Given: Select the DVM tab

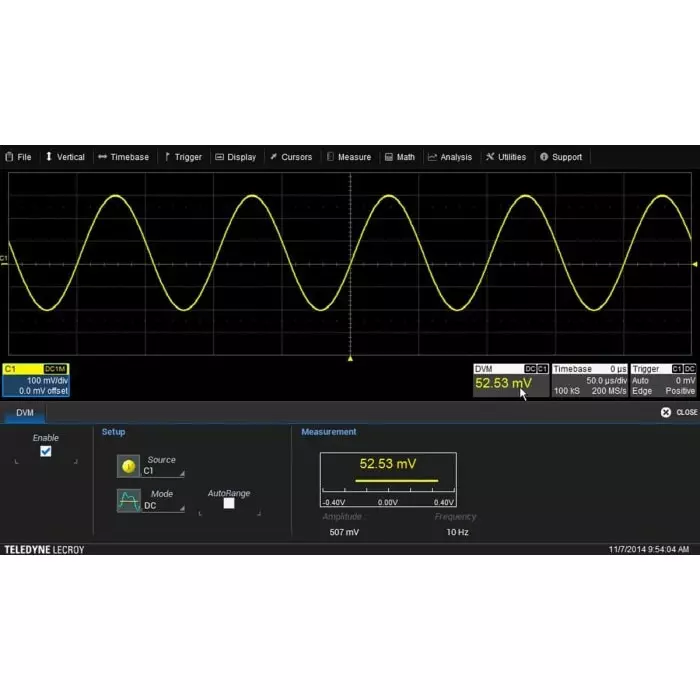Looking at the screenshot, I should 25,413.
